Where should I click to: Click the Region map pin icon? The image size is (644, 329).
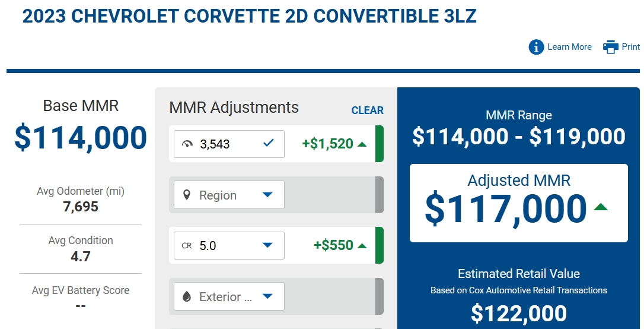tap(186, 195)
